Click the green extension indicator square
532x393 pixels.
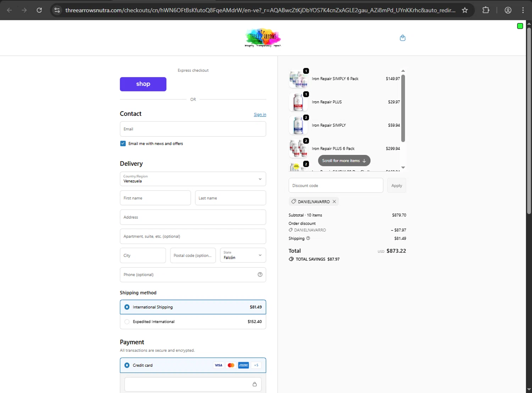520,26
